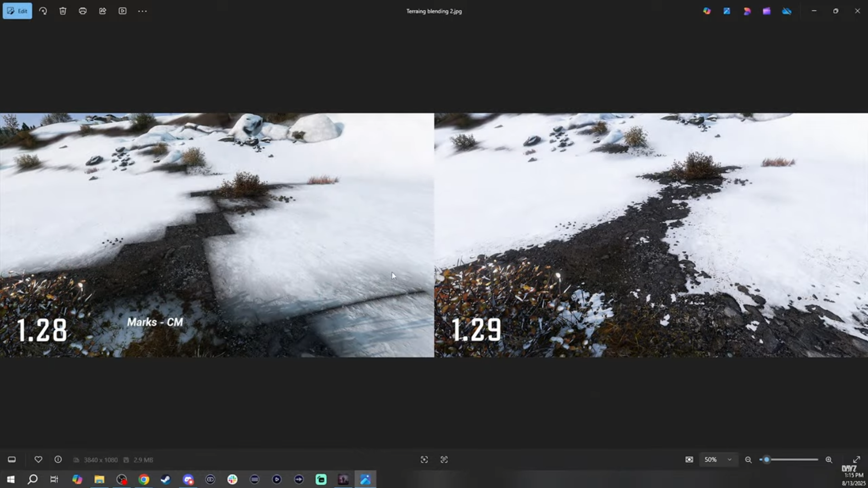Open the See more three-dots menu

(142, 11)
